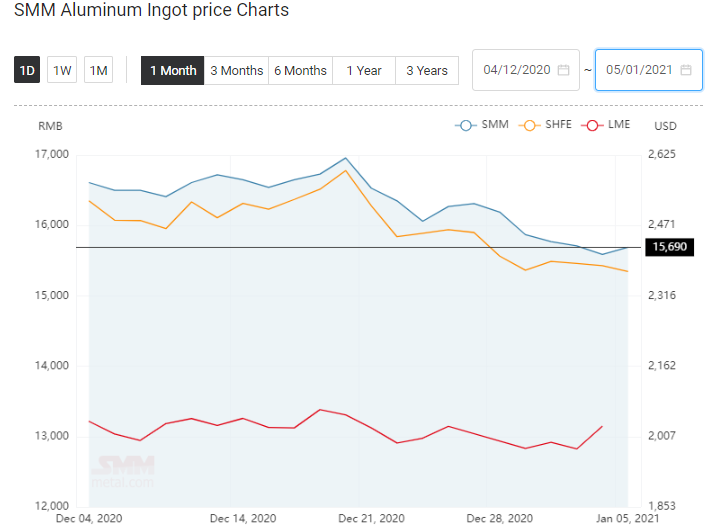This screenshot has width=727, height=532.
Task: Select the 1W interval button
Action: pyautogui.click(x=62, y=70)
